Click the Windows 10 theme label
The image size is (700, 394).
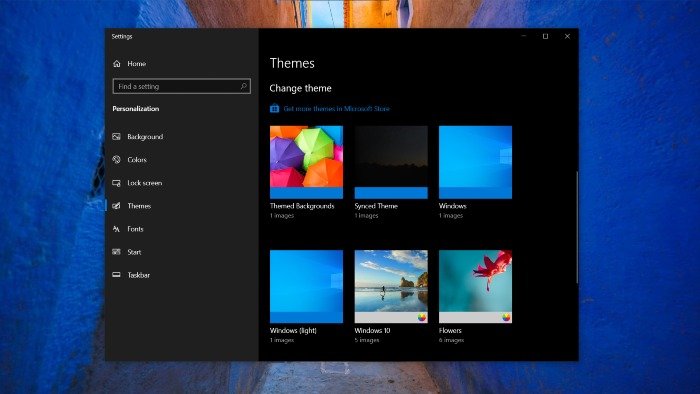(x=372, y=331)
